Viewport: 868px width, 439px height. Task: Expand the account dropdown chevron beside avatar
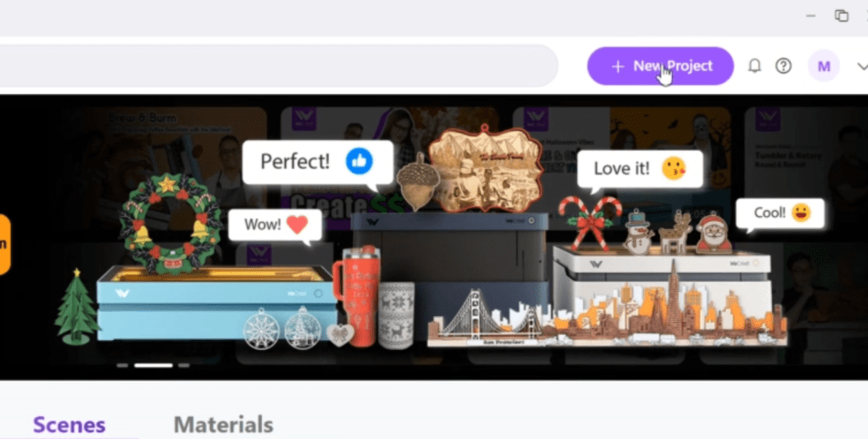coord(862,66)
